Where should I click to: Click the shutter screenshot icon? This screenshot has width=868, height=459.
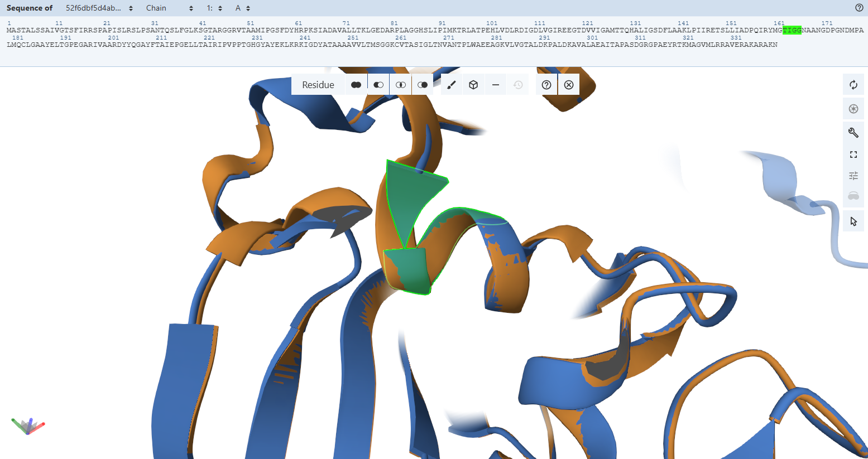point(853,109)
